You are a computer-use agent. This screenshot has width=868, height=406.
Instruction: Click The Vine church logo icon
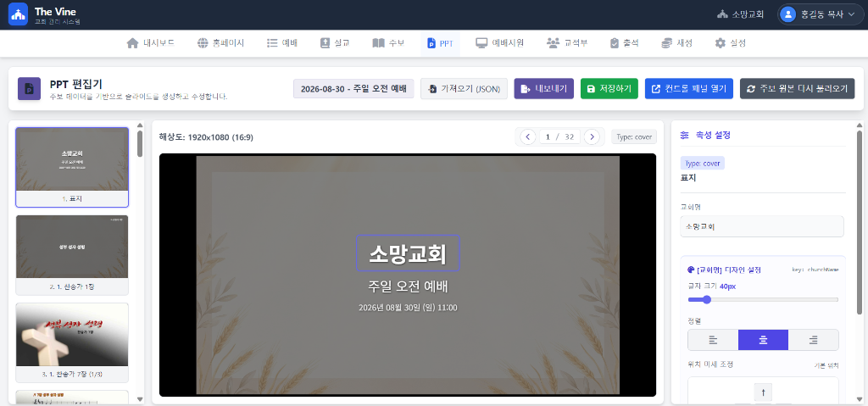point(18,14)
